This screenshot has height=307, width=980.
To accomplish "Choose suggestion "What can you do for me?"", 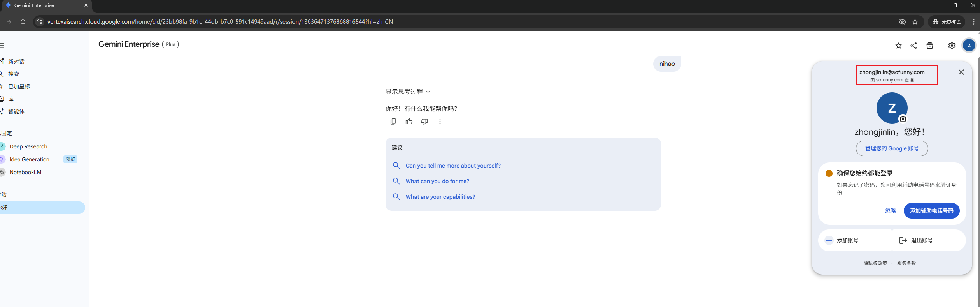I will pyautogui.click(x=437, y=181).
